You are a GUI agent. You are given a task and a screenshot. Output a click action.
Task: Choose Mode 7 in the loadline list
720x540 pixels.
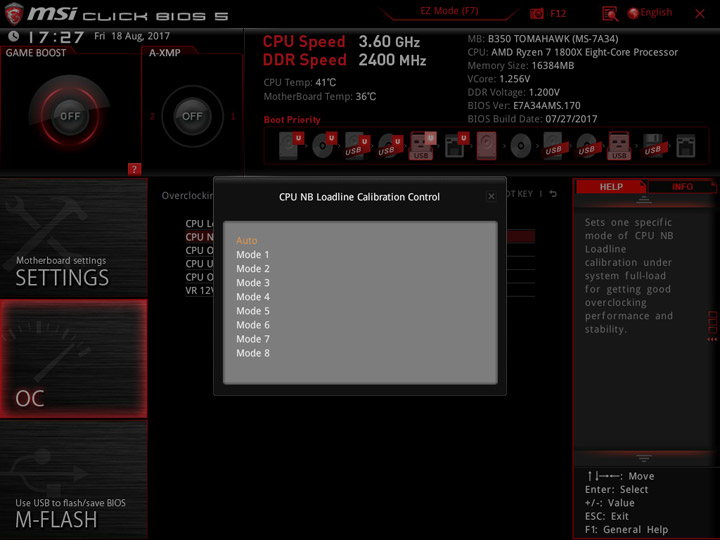[x=253, y=339]
